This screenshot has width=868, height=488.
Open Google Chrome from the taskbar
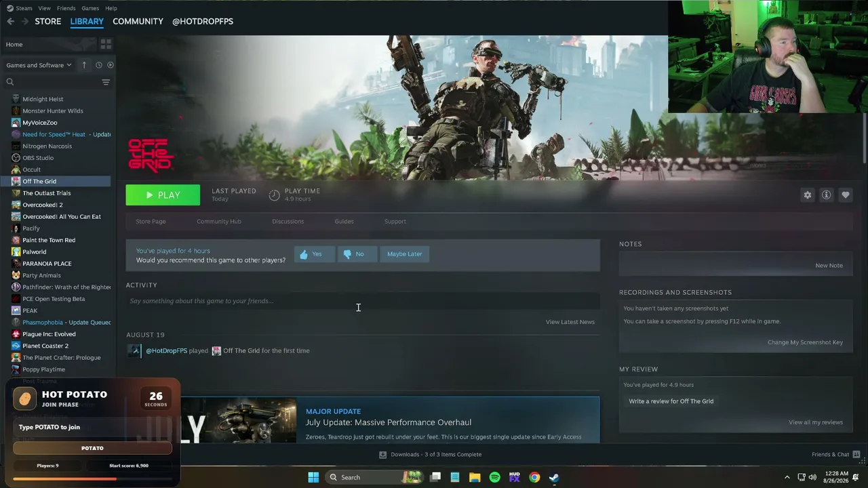pos(534,477)
